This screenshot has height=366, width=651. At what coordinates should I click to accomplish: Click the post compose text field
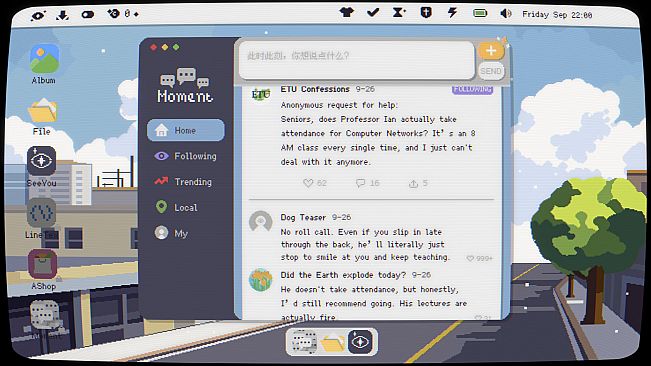tap(357, 60)
